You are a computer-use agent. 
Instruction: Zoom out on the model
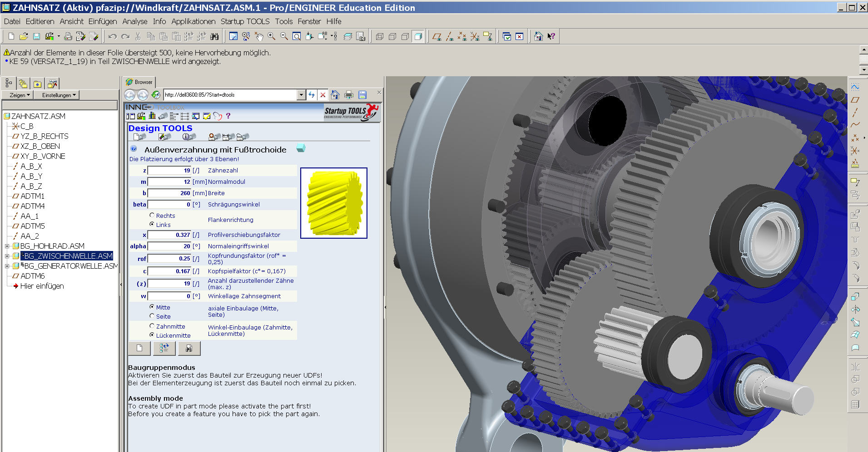click(x=284, y=36)
